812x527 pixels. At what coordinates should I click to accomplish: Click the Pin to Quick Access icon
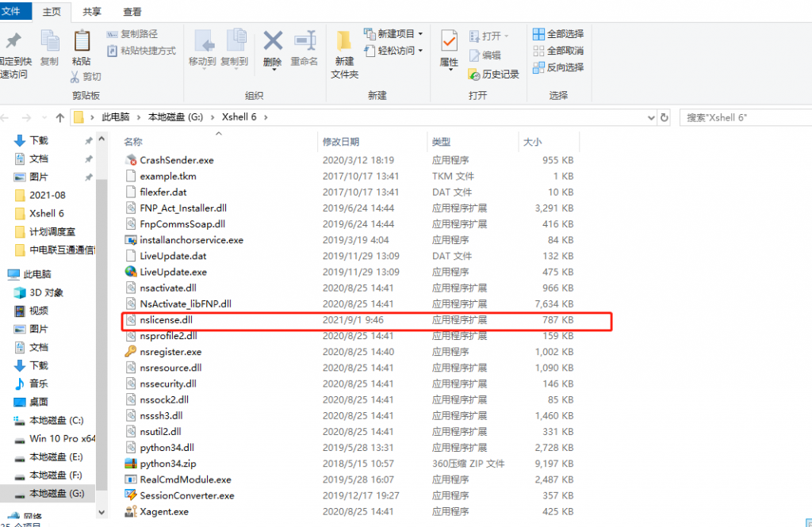(13, 41)
